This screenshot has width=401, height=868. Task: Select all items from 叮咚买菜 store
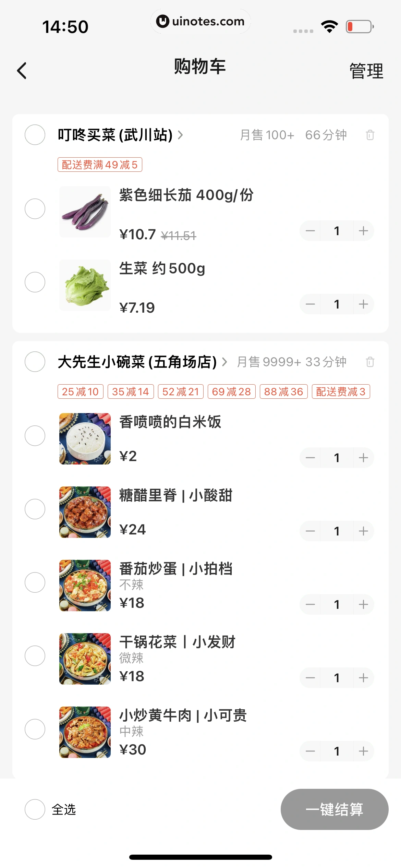coord(35,135)
